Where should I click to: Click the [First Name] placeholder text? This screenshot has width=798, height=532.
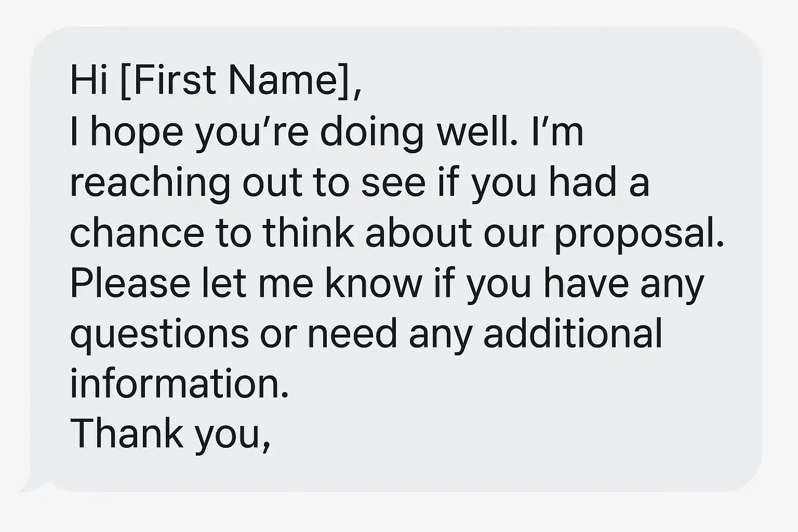236,81
